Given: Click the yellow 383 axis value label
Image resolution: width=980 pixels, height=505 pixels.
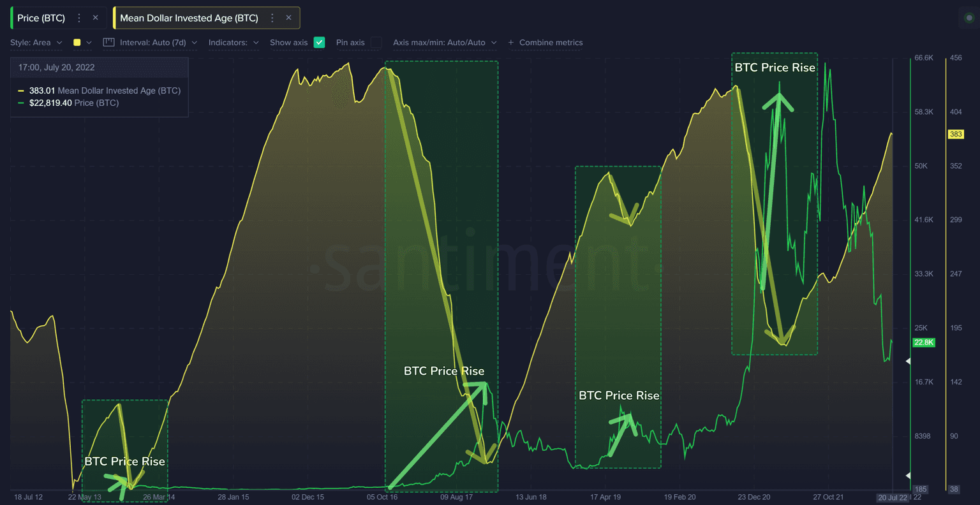Looking at the screenshot, I should pyautogui.click(x=955, y=135).
